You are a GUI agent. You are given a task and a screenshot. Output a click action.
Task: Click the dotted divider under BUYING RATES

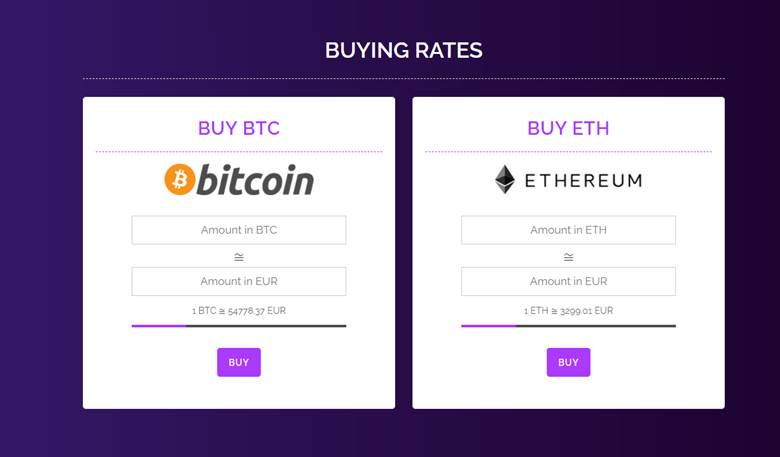(403, 78)
